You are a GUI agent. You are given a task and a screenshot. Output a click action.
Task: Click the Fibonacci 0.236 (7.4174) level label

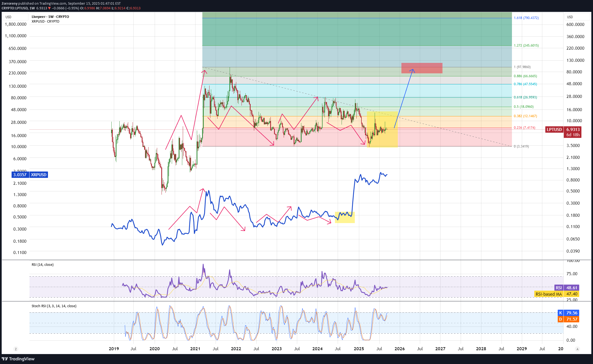coord(524,127)
